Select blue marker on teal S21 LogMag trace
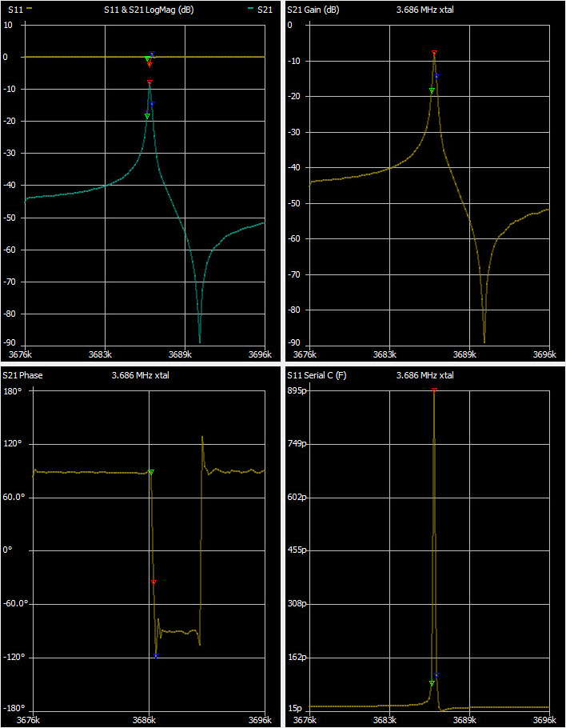This screenshot has height=728, width=566. tap(152, 103)
